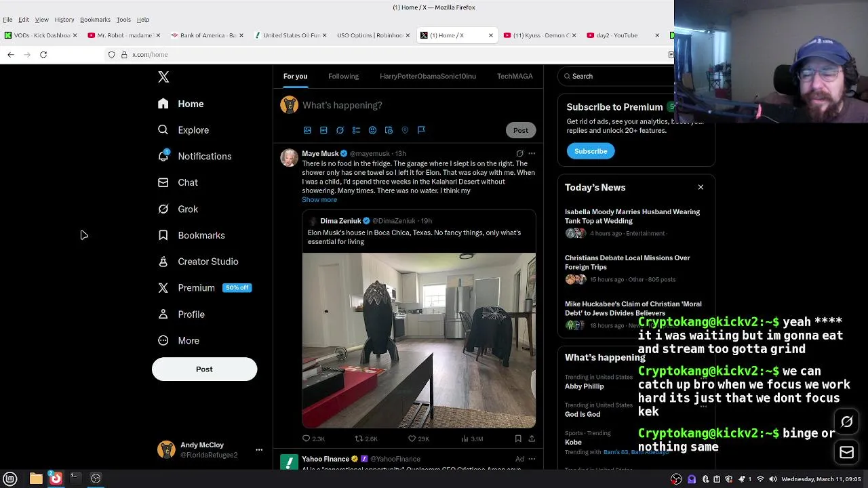This screenshot has width=868, height=488.
Task: Click the X logo in sidebar
Action: tap(163, 77)
